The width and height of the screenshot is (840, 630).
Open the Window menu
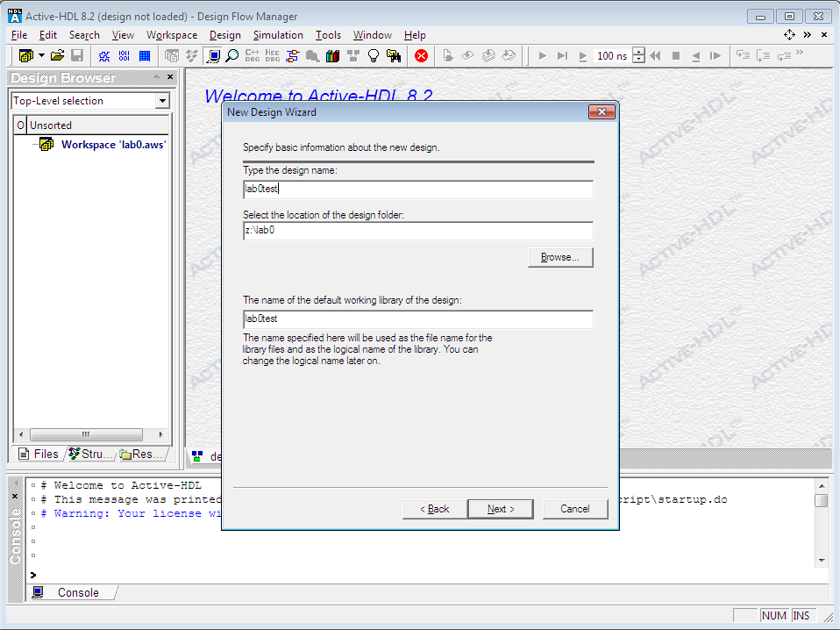point(373,35)
